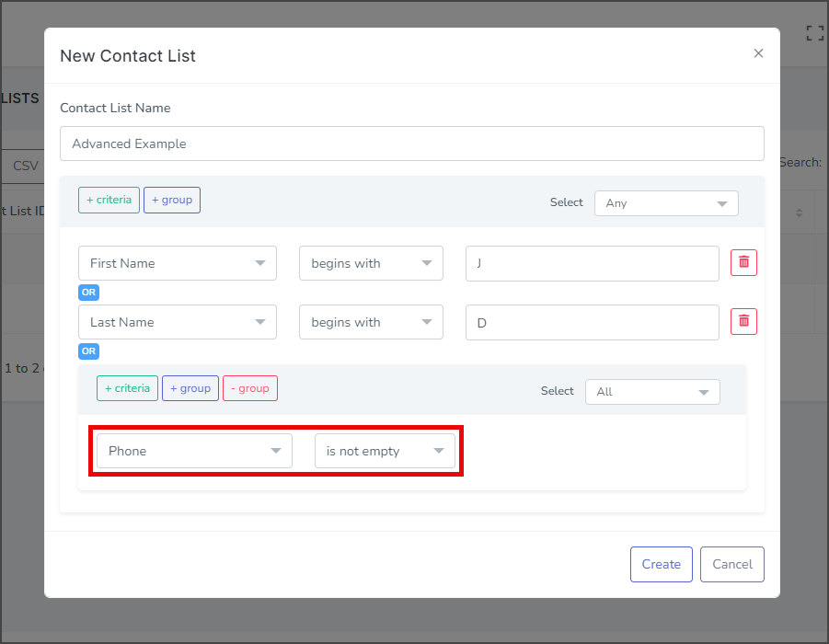Click the Contact List Name input field
The height and width of the screenshot is (644, 829).
(x=412, y=144)
